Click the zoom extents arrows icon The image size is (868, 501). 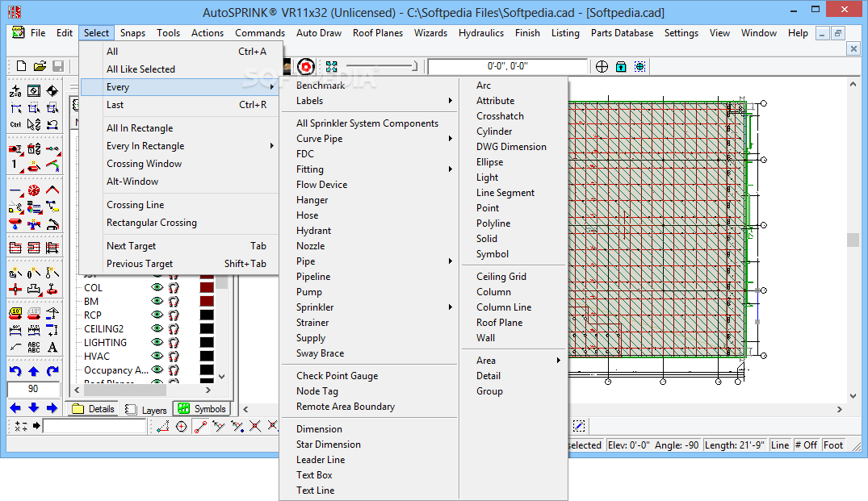(x=332, y=67)
